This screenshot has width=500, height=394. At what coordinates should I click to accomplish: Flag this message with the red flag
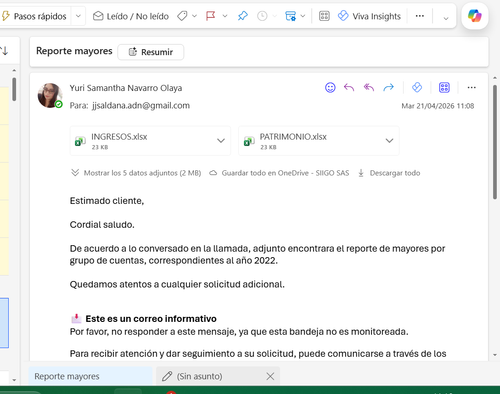pyautogui.click(x=210, y=16)
